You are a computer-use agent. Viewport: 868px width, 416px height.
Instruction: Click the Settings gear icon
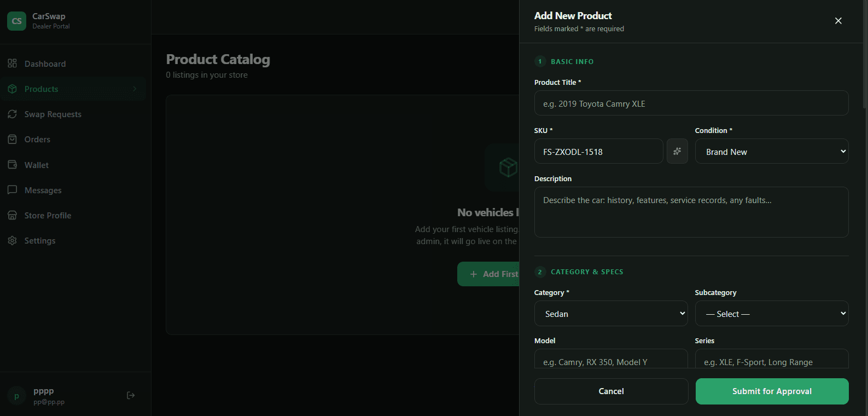tap(12, 240)
